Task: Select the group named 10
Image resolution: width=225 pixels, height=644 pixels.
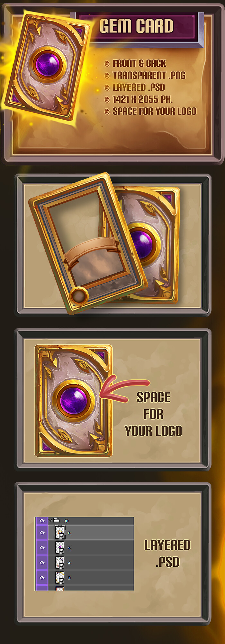Action: tap(66, 521)
